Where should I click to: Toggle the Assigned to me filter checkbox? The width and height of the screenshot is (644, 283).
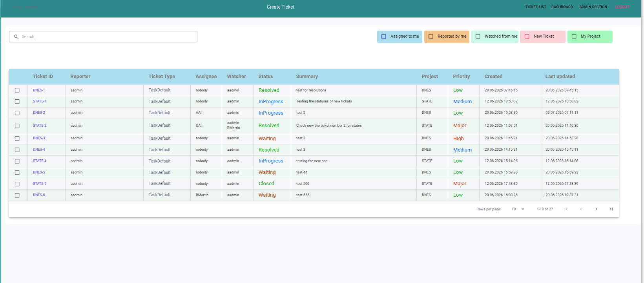pos(384,37)
